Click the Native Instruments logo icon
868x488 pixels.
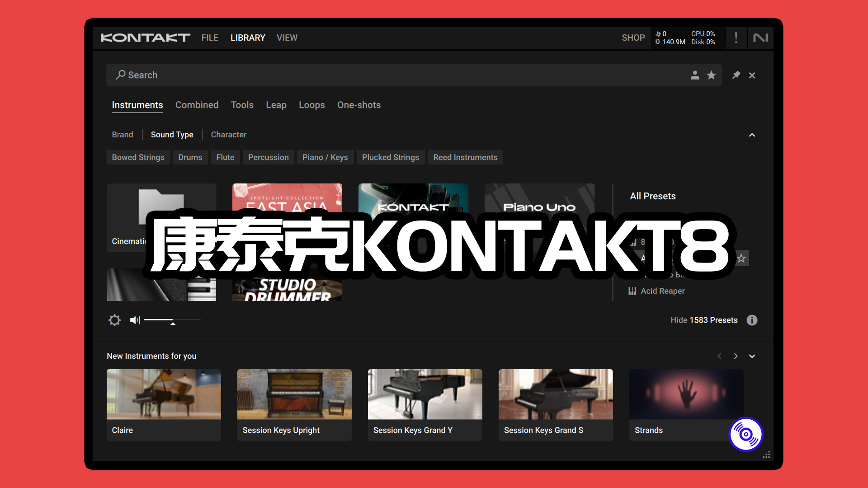pos(760,38)
